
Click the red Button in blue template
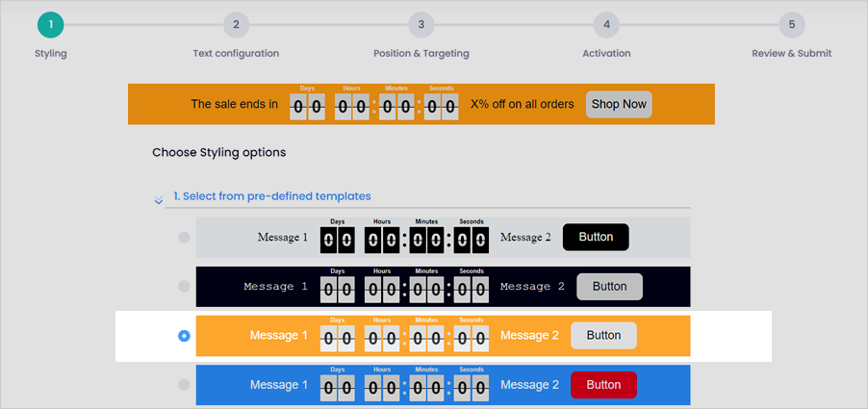coord(603,385)
